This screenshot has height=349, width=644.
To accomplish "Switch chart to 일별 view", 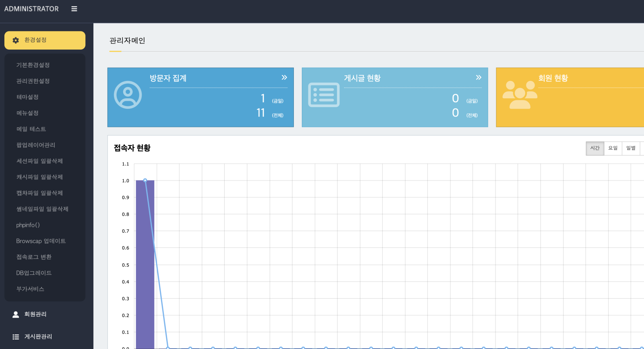I will tap(631, 148).
